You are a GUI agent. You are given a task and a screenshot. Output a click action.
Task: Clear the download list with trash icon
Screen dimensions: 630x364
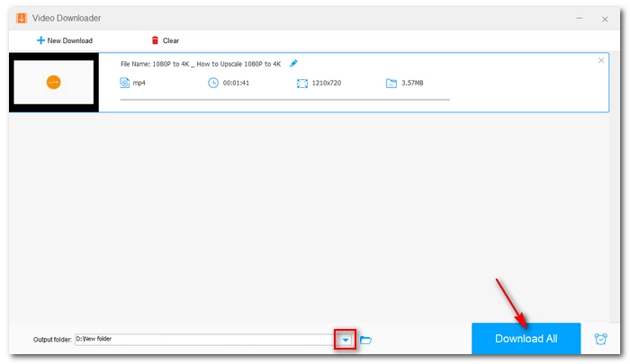[156, 40]
